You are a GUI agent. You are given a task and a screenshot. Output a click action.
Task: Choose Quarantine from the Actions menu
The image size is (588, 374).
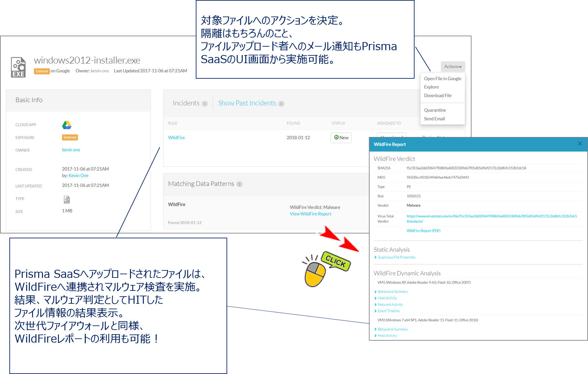coord(435,110)
